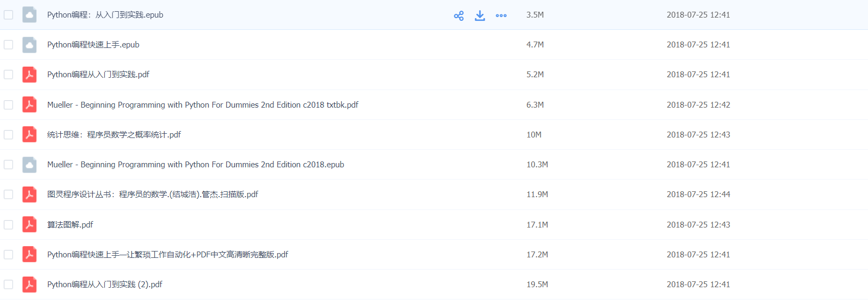The height and width of the screenshot is (300, 868).
Task: Tick the checkbox for Mueller c2018.epub
Action: [x=9, y=165]
